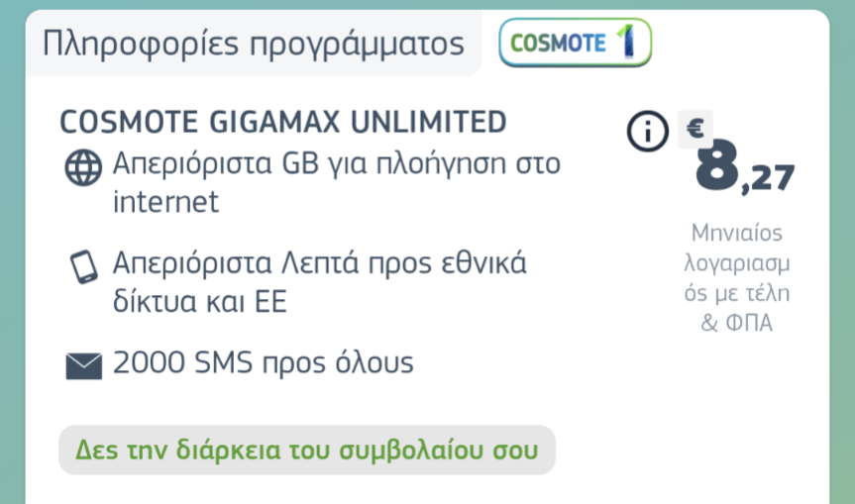Click the euro currency symbol badge
Viewport: 855px width, 504px height.
695,129
